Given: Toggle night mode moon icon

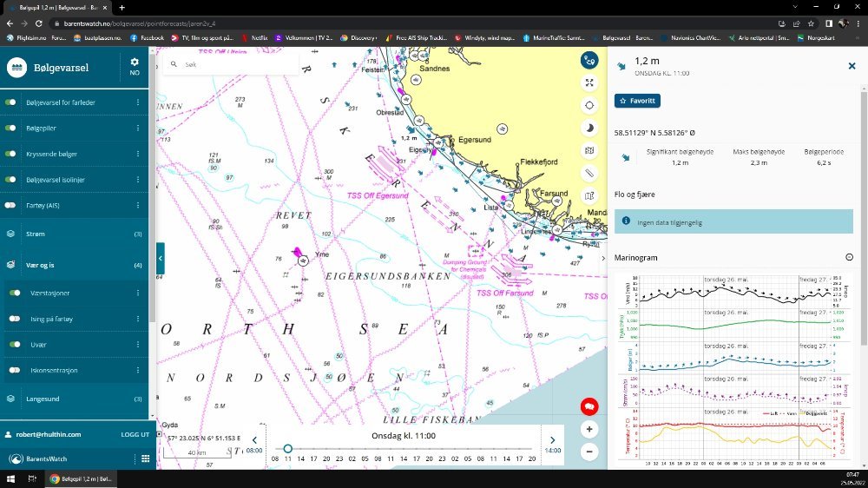Looking at the screenshot, I should pos(589,128).
